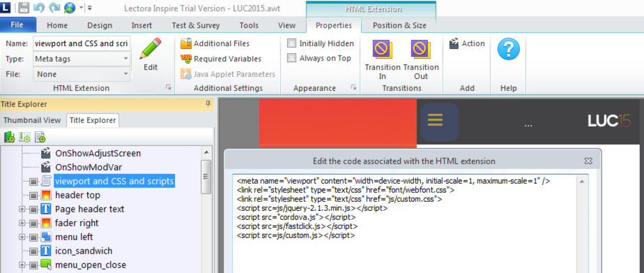
Task: Expand the menu left node
Action: 22,237
